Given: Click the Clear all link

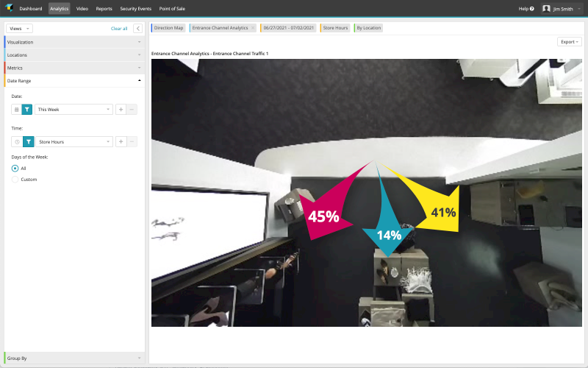Looking at the screenshot, I should (118, 28).
